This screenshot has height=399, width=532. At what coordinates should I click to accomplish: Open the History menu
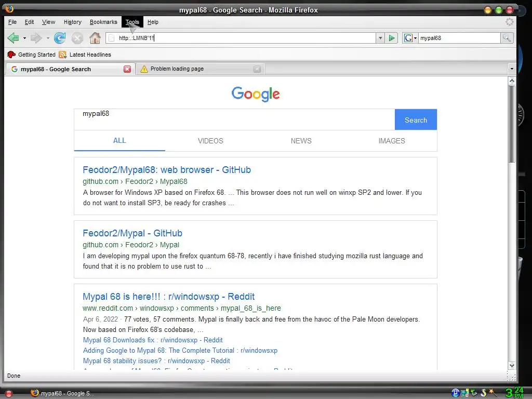(73, 22)
